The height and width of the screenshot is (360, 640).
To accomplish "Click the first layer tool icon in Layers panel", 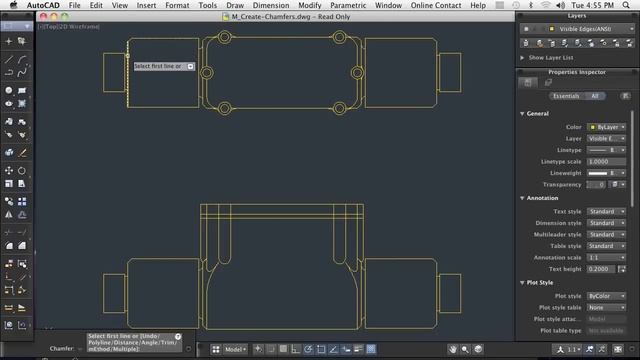I will pyautogui.click(x=526, y=43).
